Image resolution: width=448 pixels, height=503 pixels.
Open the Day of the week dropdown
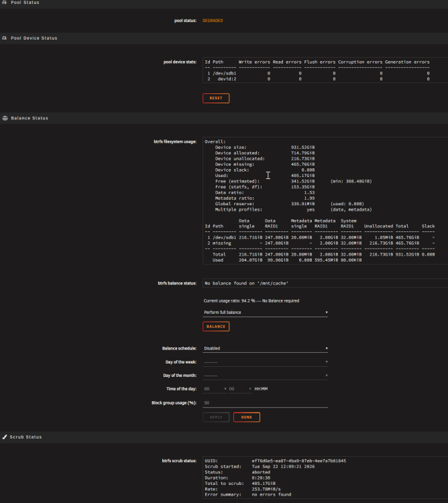(265, 362)
